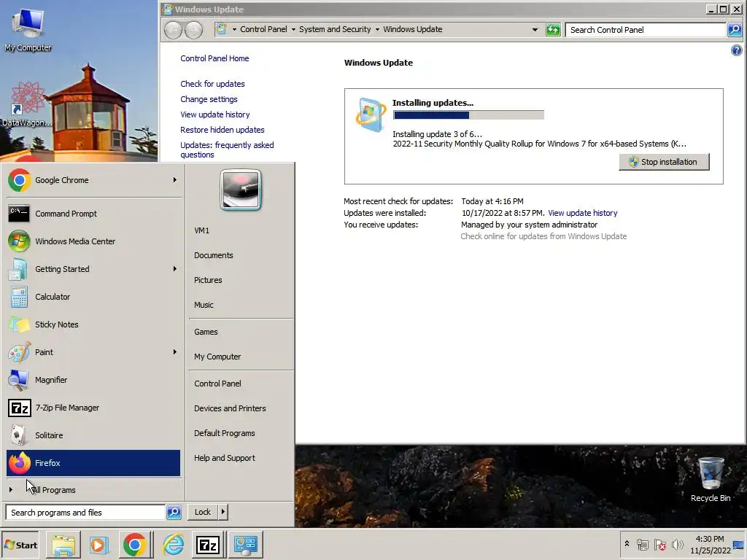
Task: Open Windows Update help question mark icon
Action: pos(737,50)
